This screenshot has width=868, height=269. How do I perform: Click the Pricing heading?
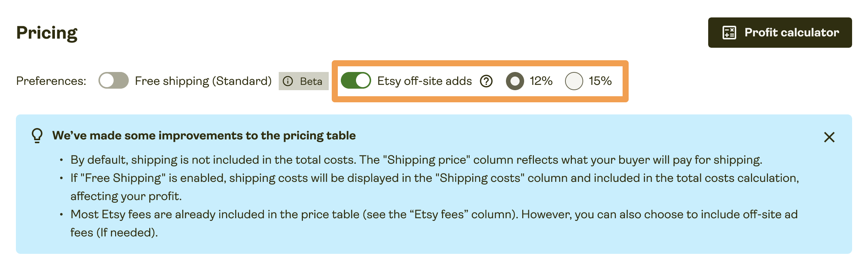[47, 33]
